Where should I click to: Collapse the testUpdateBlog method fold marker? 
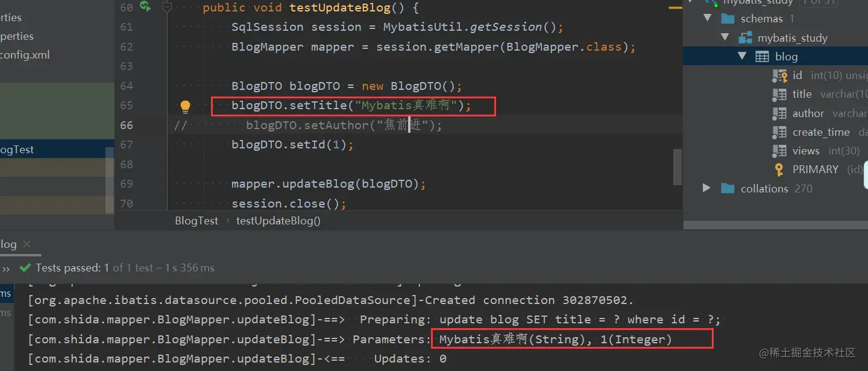coord(168,7)
